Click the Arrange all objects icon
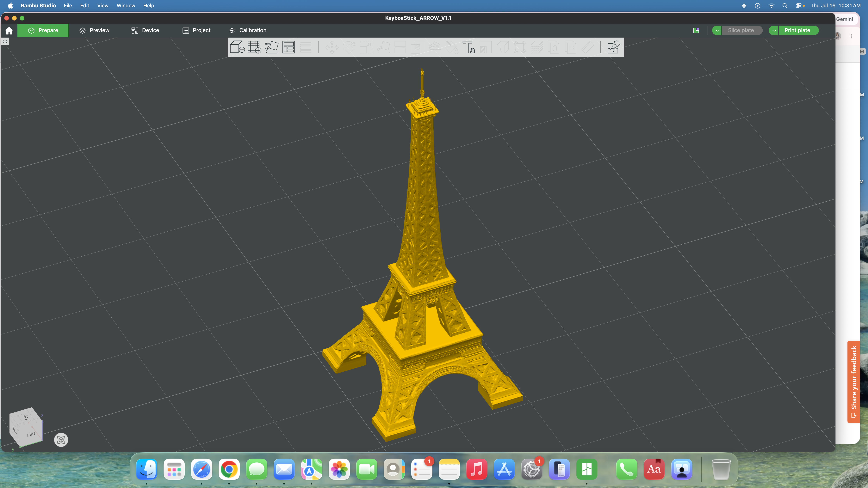The image size is (868, 488). (289, 47)
